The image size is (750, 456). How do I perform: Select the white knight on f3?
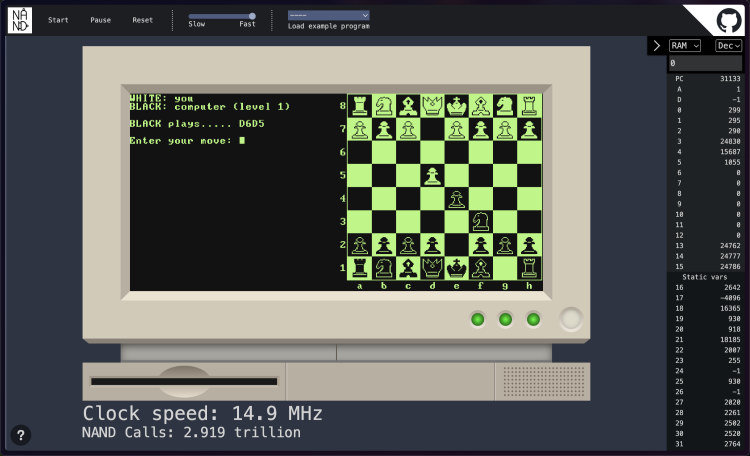(x=481, y=221)
